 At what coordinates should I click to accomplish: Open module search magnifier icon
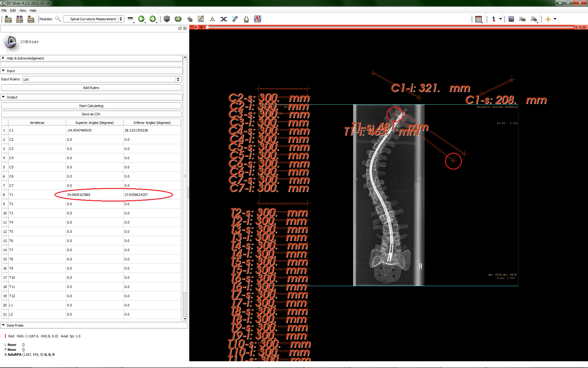click(58, 19)
